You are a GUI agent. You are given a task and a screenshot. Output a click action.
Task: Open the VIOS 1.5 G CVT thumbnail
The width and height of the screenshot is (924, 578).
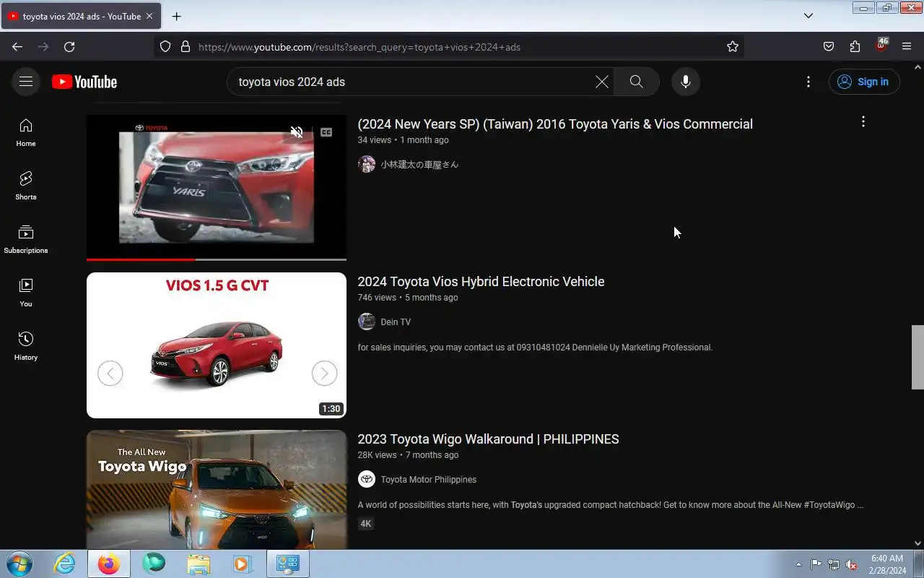(217, 345)
